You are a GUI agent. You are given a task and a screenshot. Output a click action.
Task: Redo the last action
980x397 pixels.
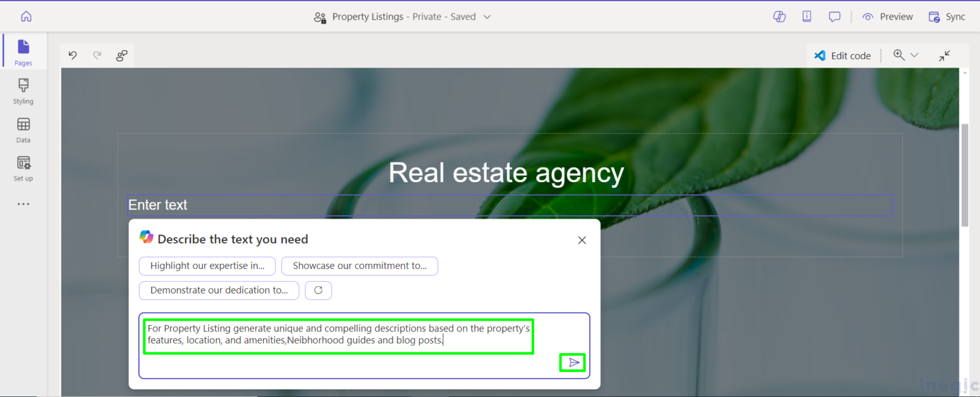97,55
